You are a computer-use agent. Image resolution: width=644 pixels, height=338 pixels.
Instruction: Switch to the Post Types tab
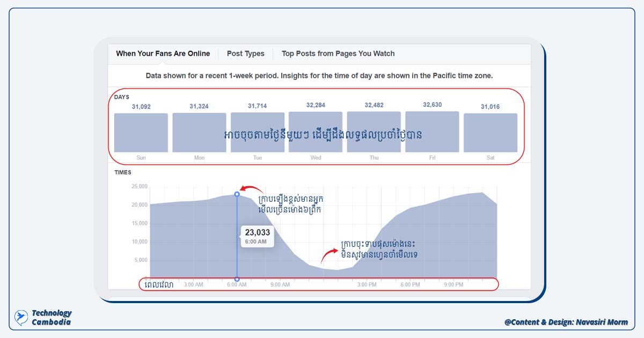(245, 54)
